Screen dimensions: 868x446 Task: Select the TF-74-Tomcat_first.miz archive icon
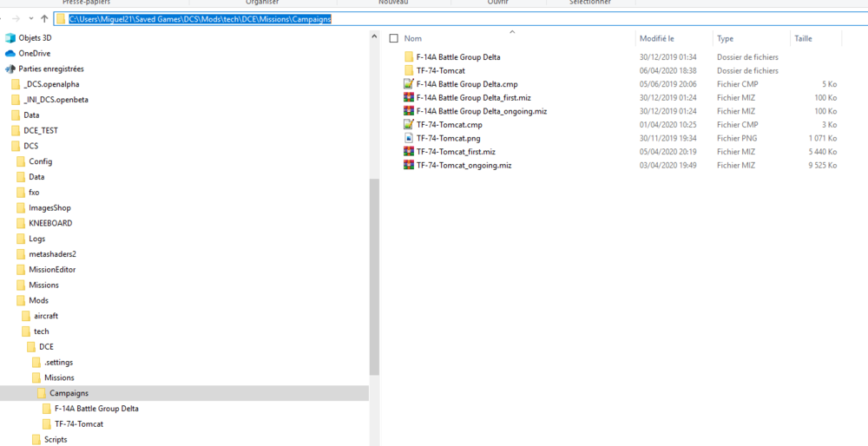point(409,152)
